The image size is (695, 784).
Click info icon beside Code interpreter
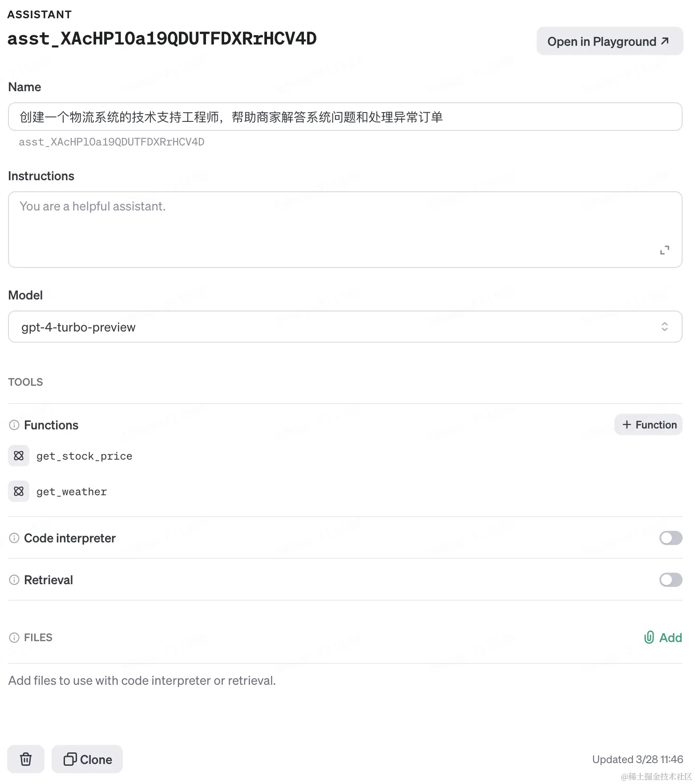pyautogui.click(x=14, y=538)
